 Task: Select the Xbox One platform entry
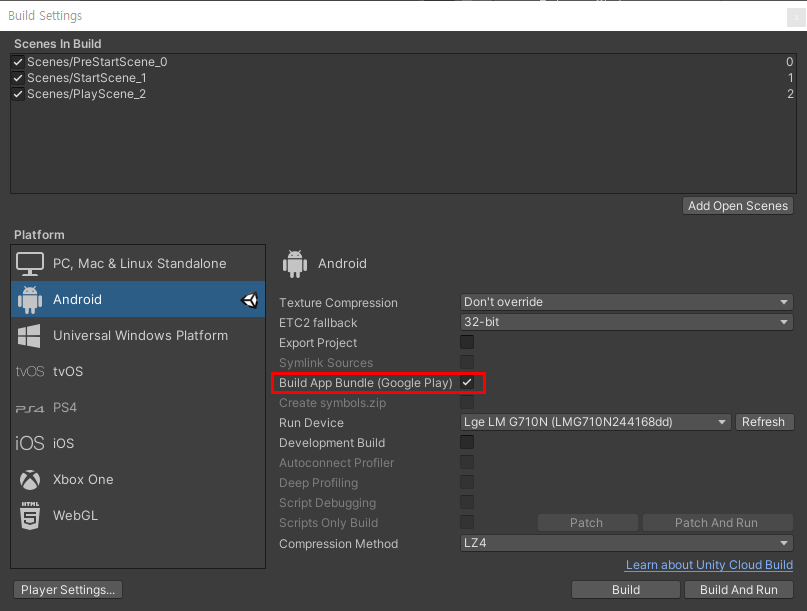[138, 480]
